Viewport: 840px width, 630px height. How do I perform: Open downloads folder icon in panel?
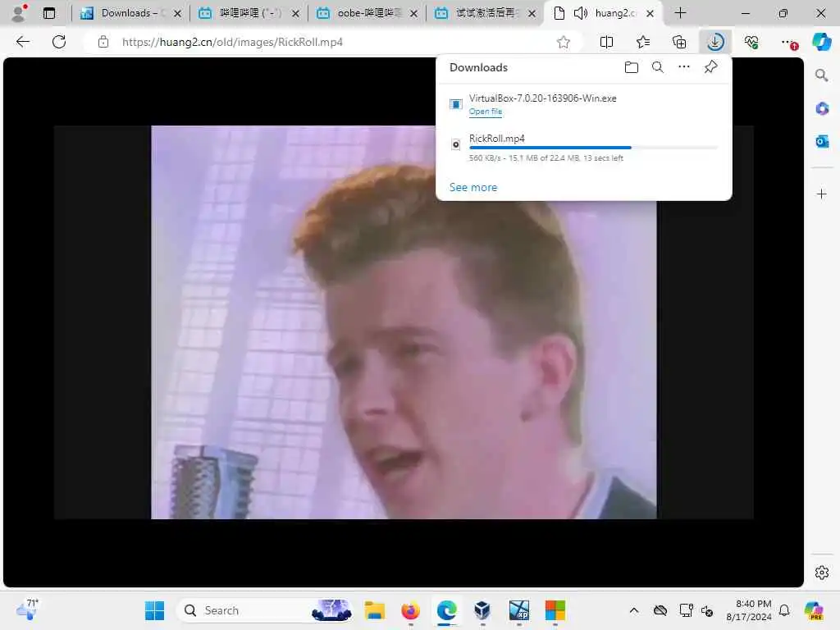[x=632, y=67]
